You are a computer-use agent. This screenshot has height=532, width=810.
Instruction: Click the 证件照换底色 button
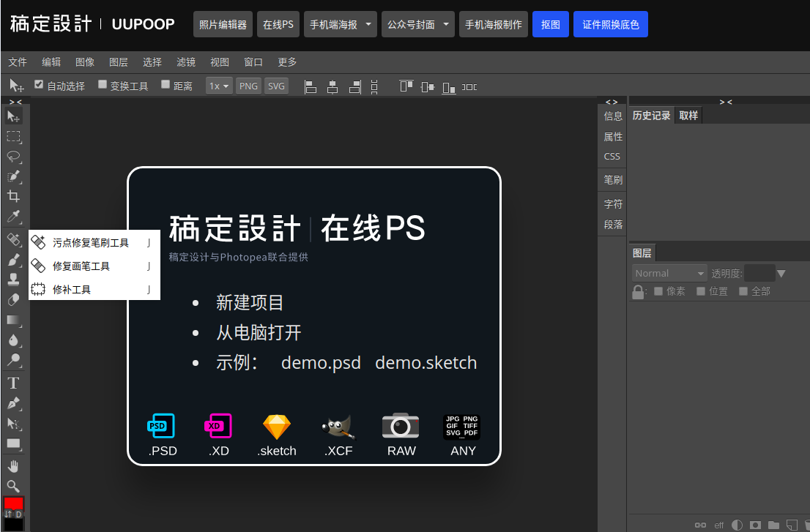[611, 24]
